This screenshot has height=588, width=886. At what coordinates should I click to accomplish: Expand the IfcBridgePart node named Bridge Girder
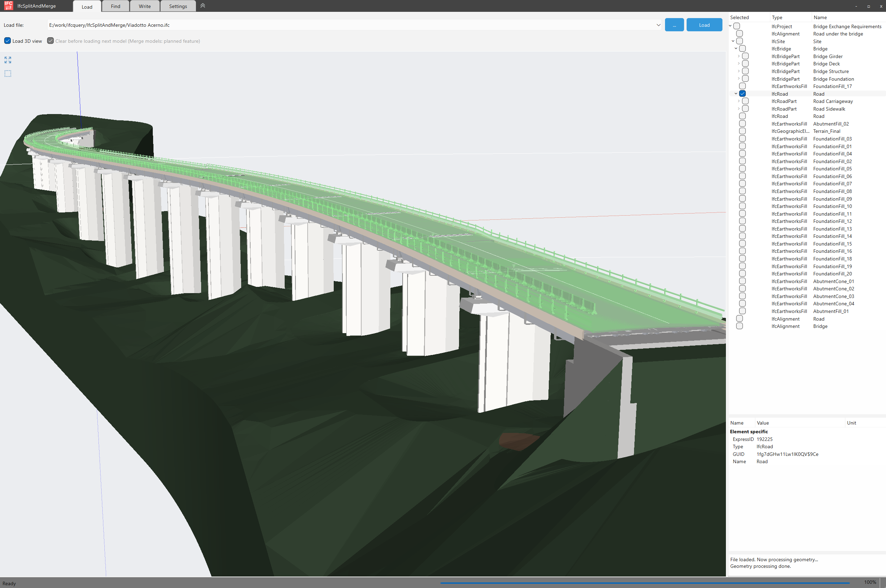[738, 56]
